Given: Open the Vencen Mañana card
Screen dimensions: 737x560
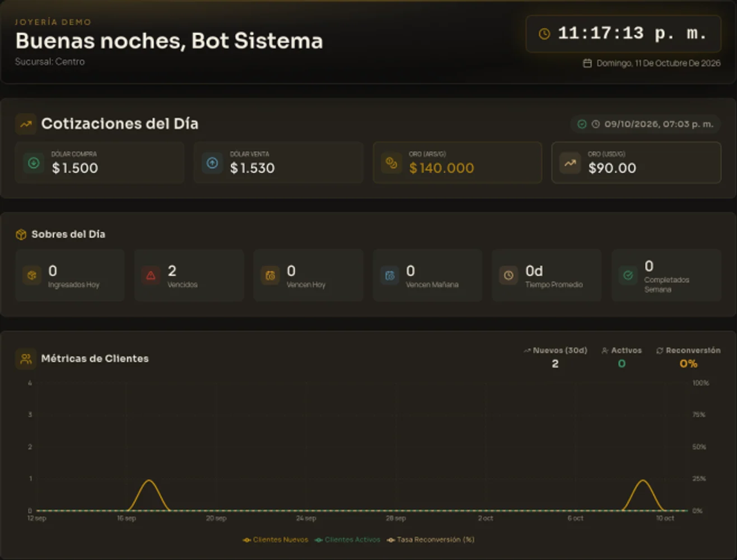Looking at the screenshot, I should 428,276.
